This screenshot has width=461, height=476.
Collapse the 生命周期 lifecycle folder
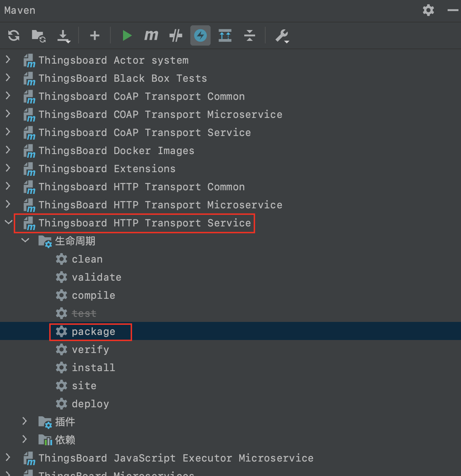25,240
